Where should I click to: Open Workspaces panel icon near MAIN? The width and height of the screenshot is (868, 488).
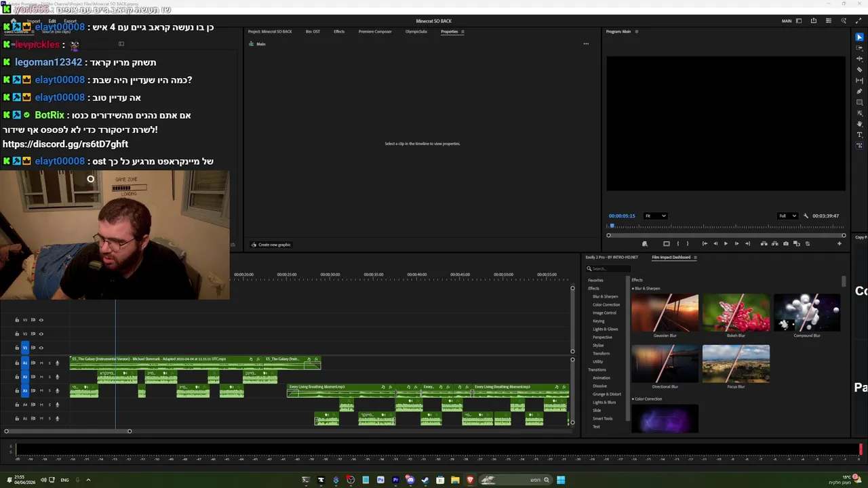pos(799,21)
